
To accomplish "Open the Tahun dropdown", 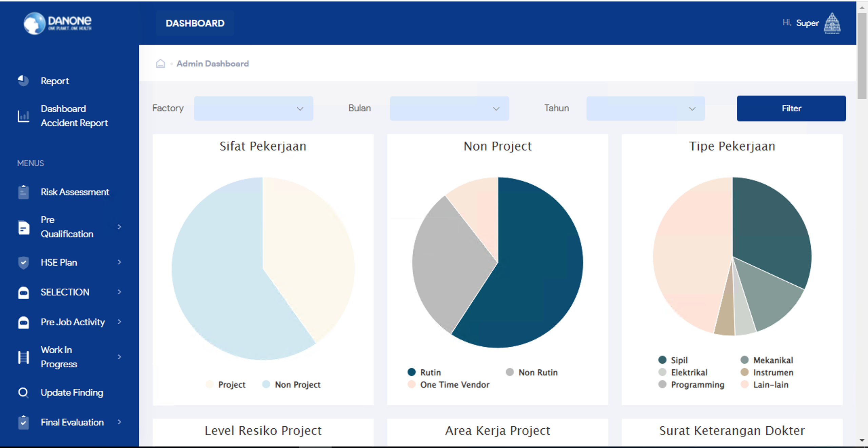I will 646,108.
